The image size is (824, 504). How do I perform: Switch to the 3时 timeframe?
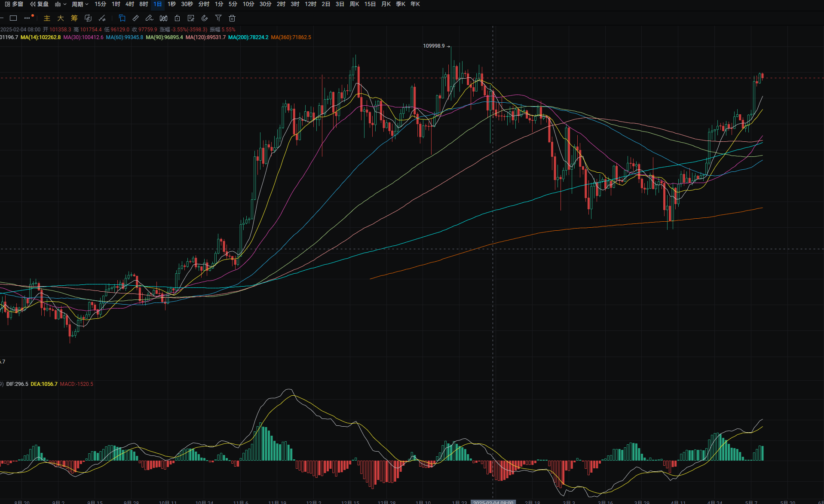(x=295, y=4)
